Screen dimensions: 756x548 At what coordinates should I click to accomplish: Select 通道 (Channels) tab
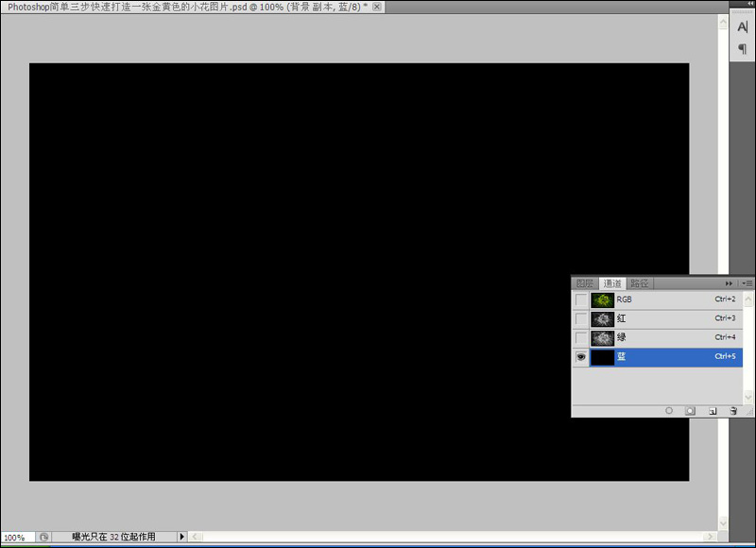point(611,283)
